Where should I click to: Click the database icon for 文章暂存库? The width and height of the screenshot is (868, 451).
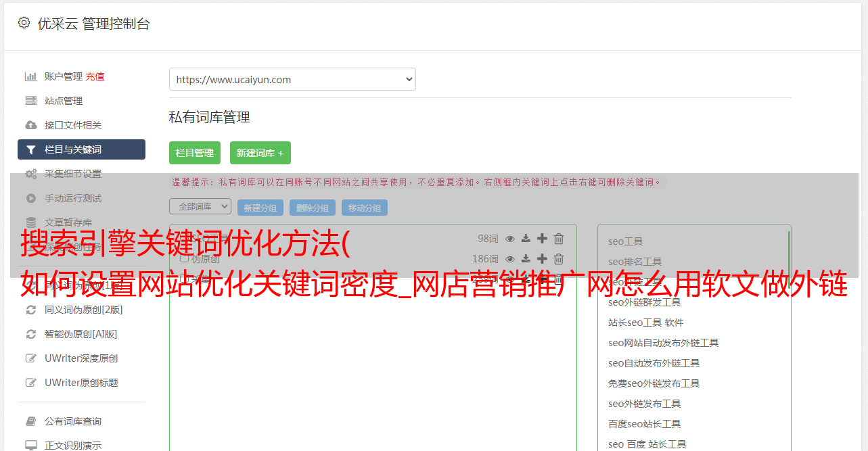tap(31, 222)
